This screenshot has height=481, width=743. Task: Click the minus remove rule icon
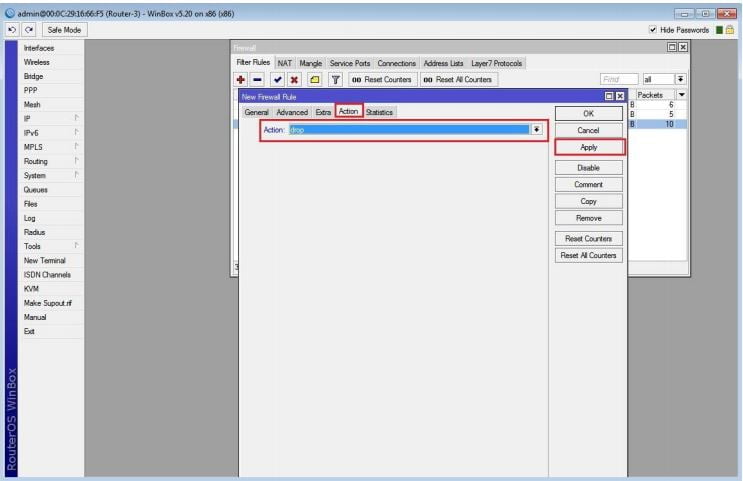(x=257, y=79)
